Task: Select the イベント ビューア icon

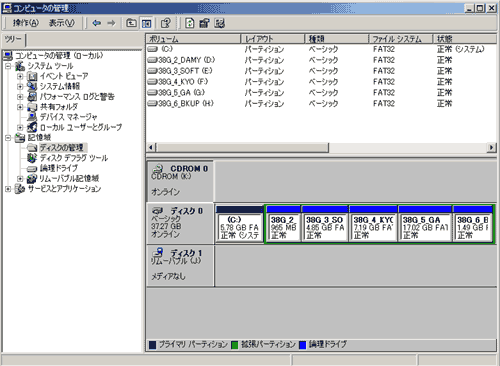Action: tap(32, 76)
